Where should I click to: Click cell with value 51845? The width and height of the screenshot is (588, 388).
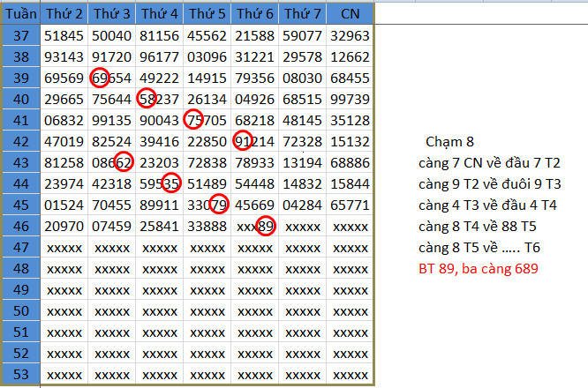(x=64, y=35)
